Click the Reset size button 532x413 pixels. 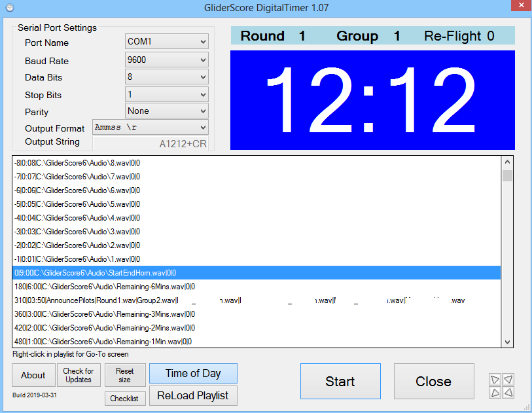click(x=125, y=375)
